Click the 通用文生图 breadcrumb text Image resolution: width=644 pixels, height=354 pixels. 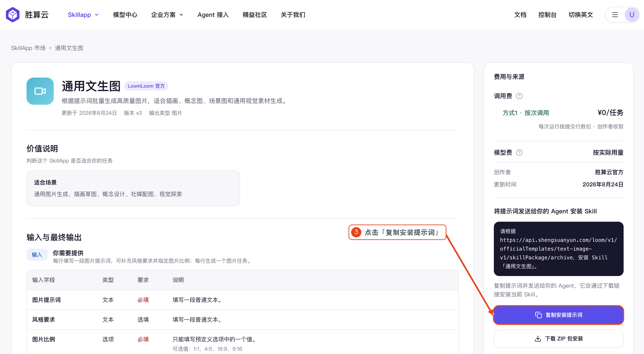(x=69, y=48)
